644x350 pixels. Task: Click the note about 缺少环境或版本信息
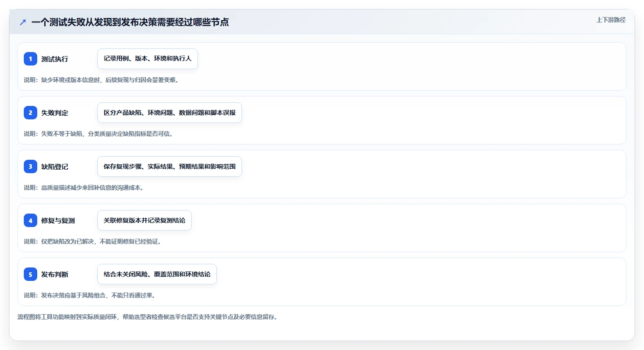101,80
